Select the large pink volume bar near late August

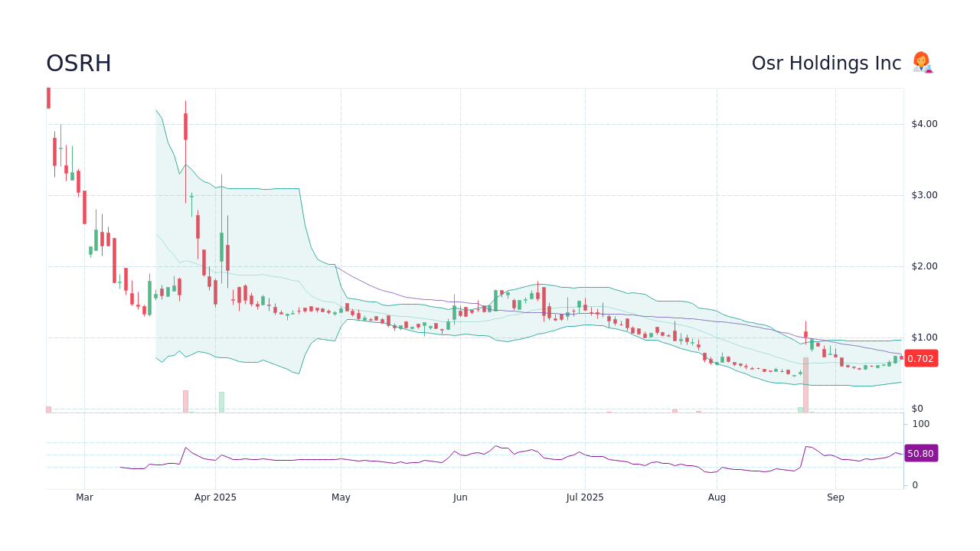(x=805, y=386)
